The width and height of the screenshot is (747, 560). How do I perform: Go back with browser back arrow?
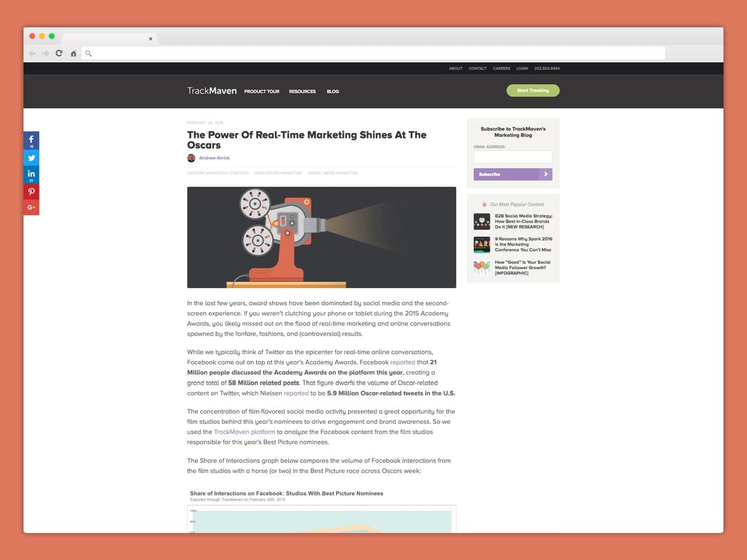32,54
